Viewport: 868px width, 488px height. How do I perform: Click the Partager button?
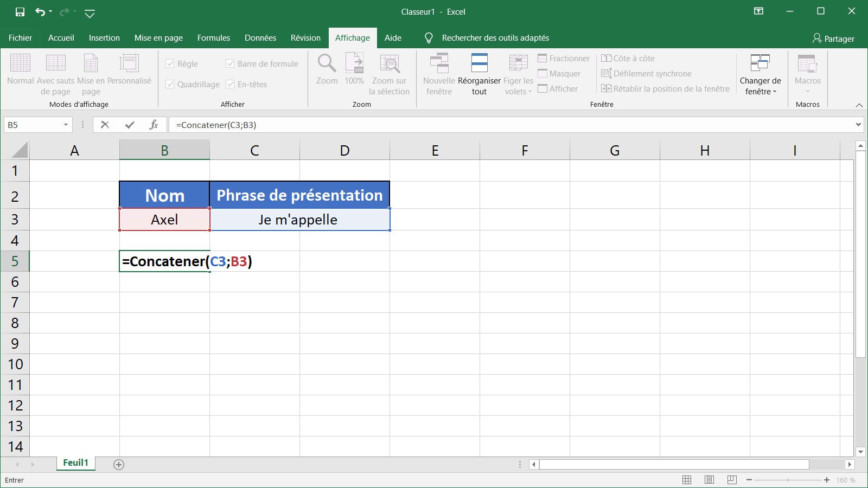pos(833,38)
